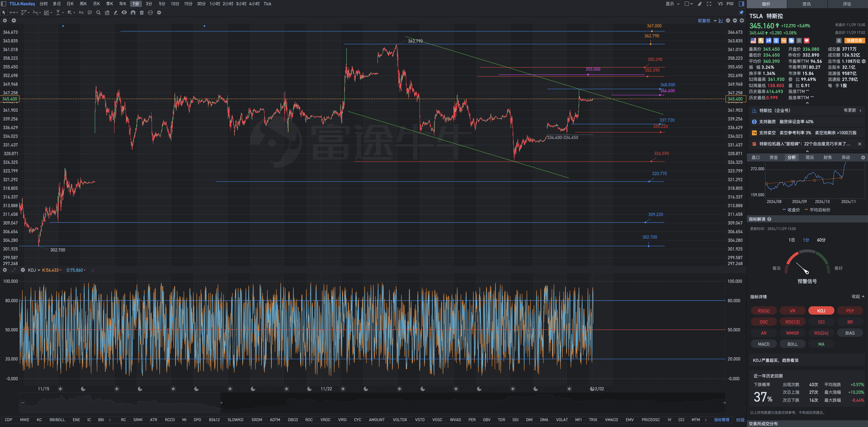Zoom out chart with minus circle

click(x=735, y=21)
